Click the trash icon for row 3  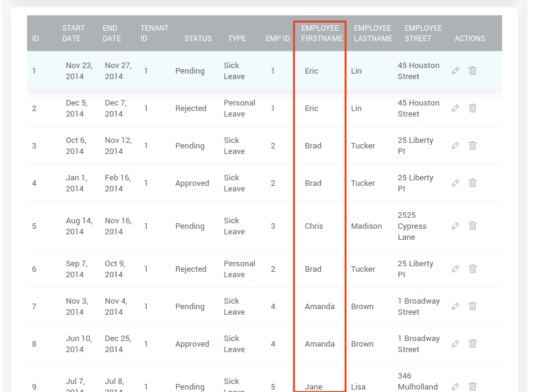[x=473, y=145]
